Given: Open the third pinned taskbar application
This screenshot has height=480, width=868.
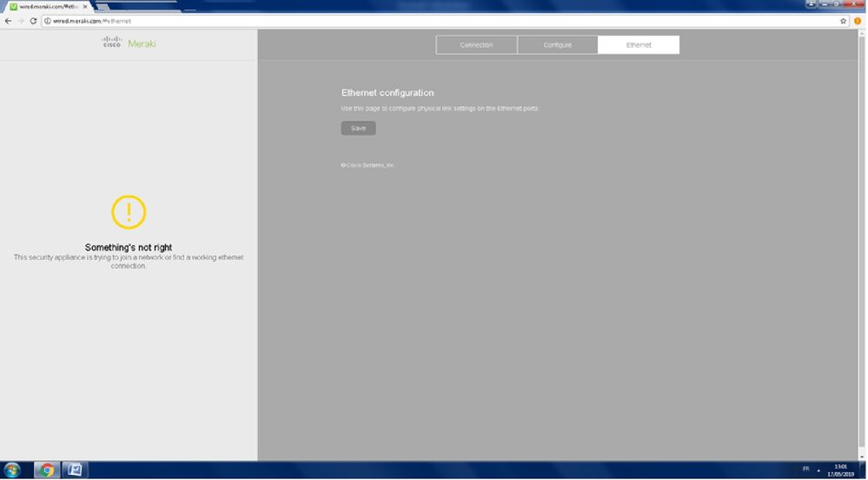Looking at the screenshot, I should (x=75, y=470).
